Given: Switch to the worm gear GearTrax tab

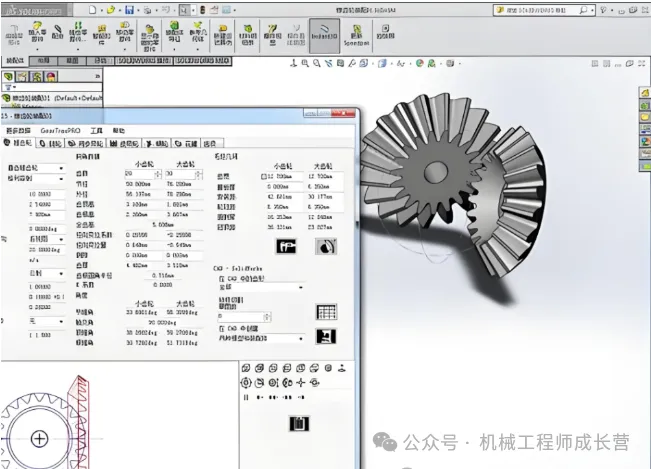Looking at the screenshot, I should click(156, 144).
